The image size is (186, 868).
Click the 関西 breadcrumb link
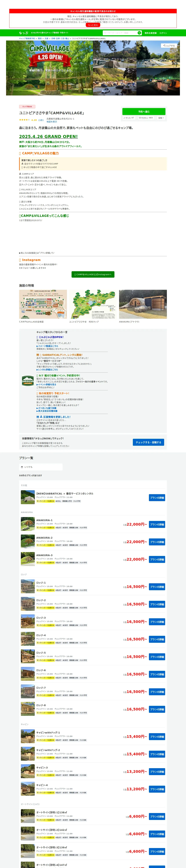pyautogui.click(x=40, y=38)
